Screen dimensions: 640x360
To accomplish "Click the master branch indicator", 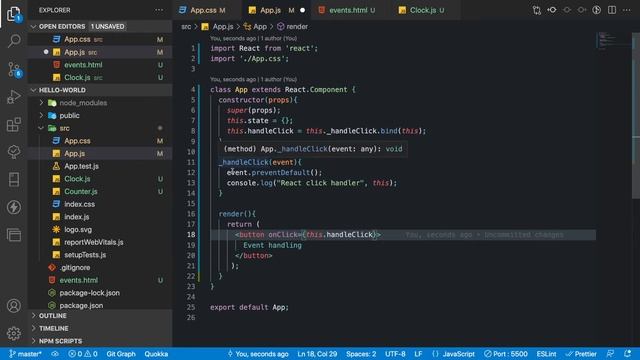I will (25, 354).
